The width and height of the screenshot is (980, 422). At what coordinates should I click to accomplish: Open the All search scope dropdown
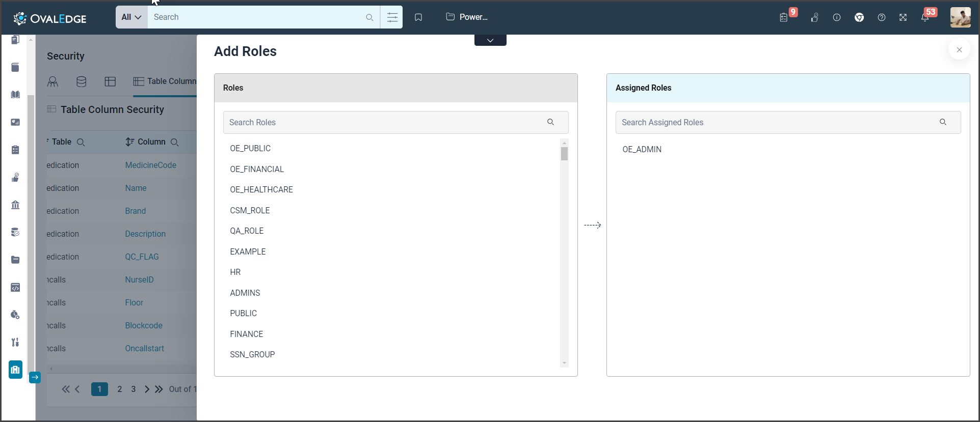coord(131,17)
